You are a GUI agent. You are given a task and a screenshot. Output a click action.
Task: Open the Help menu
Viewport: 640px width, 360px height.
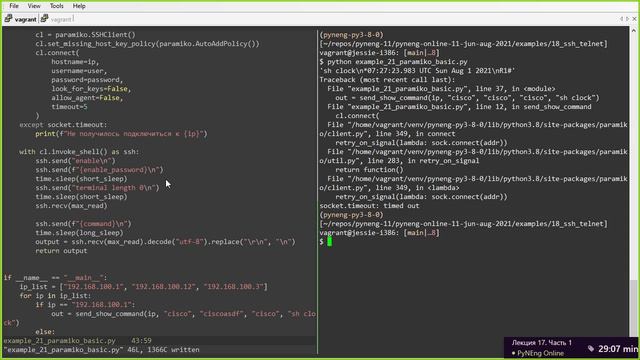point(79,6)
